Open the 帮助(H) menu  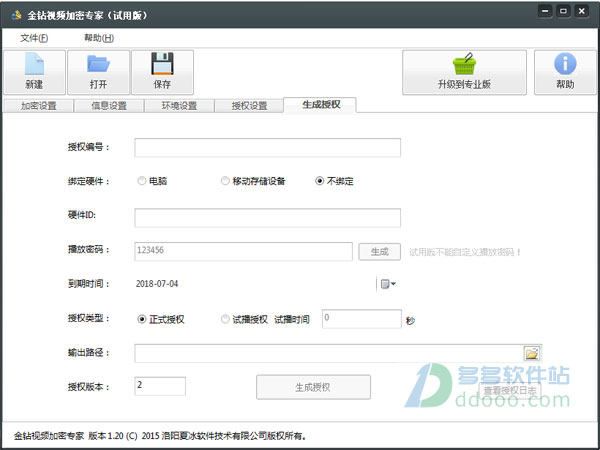point(99,38)
